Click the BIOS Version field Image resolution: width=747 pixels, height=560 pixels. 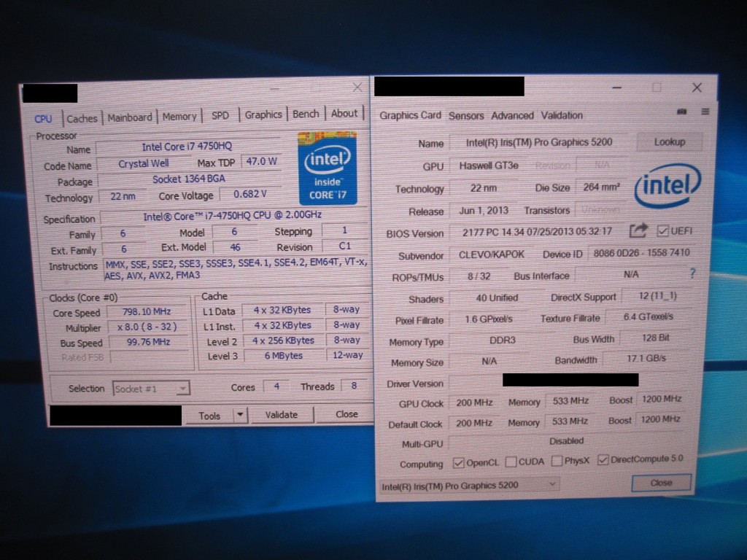tap(537, 232)
